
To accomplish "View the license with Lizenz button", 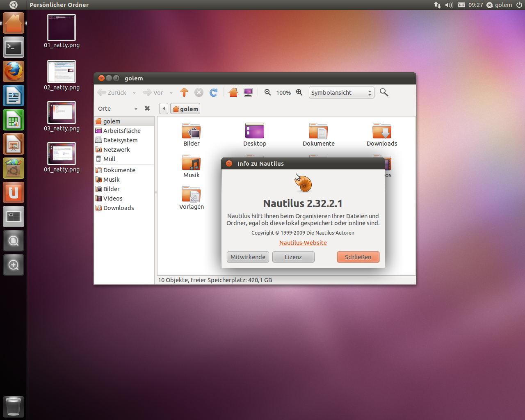I will click(293, 257).
